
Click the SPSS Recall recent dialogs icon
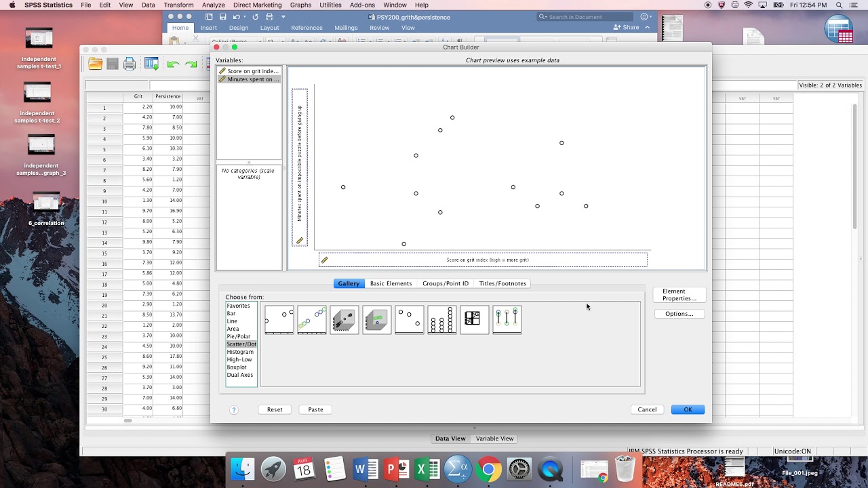tap(151, 64)
